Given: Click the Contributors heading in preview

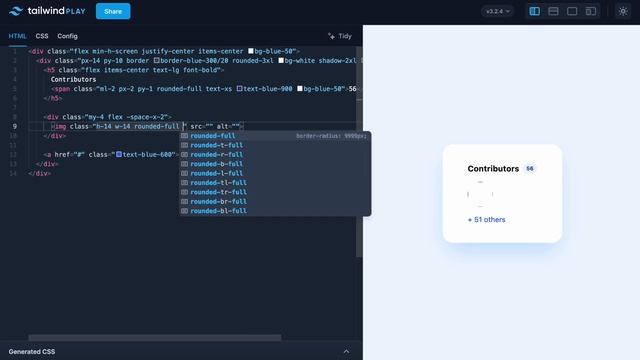Looking at the screenshot, I should click(x=493, y=169).
